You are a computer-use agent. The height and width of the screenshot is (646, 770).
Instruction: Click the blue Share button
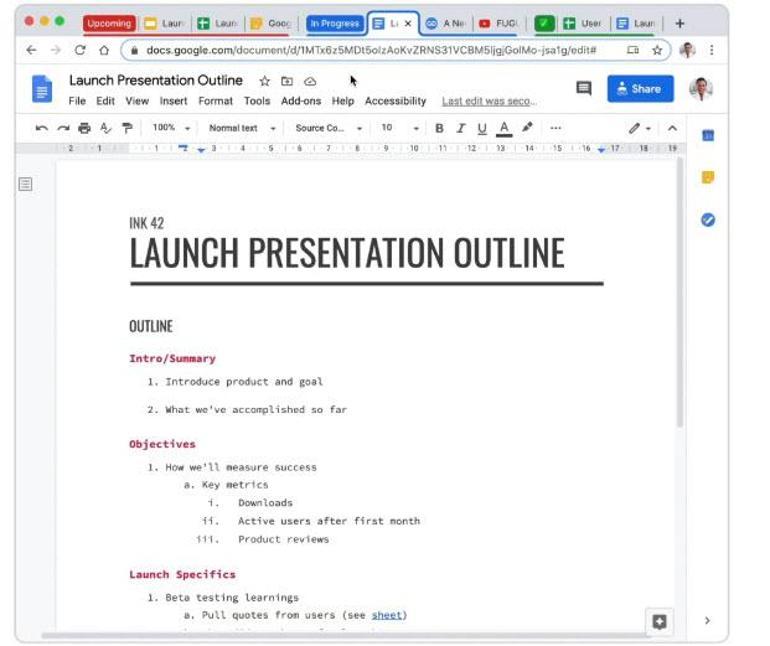[x=640, y=89]
